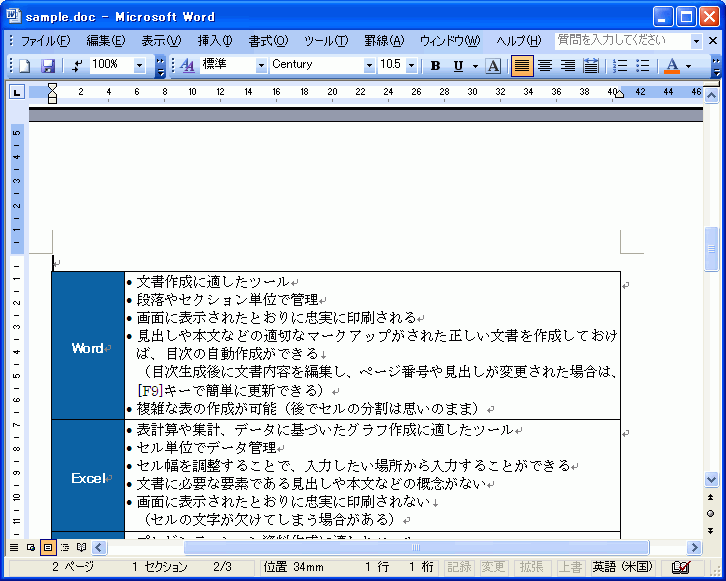Screen dimensions: 726x581
Task: Toggle 上書 overtype mode in status bar
Action: tap(570, 567)
